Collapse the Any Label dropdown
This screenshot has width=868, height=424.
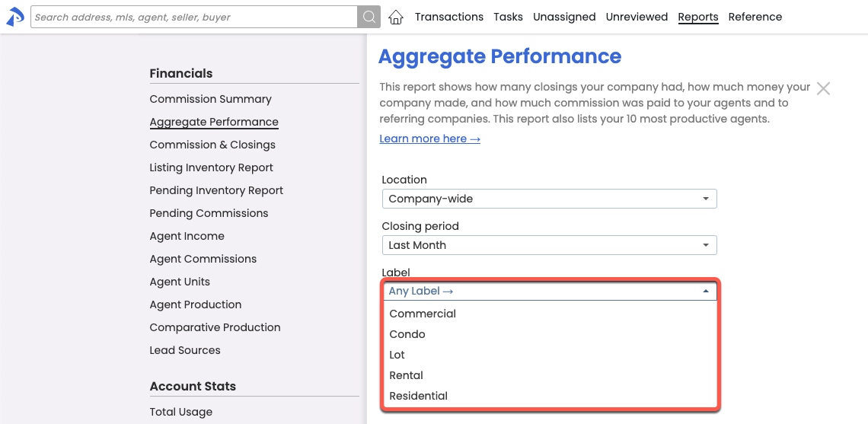tap(549, 291)
